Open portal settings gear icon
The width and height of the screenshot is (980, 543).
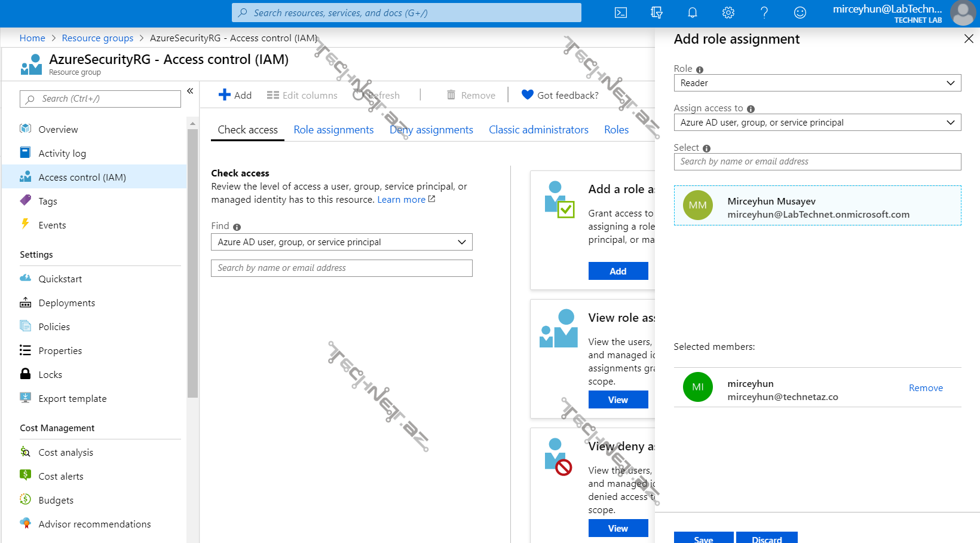[728, 13]
